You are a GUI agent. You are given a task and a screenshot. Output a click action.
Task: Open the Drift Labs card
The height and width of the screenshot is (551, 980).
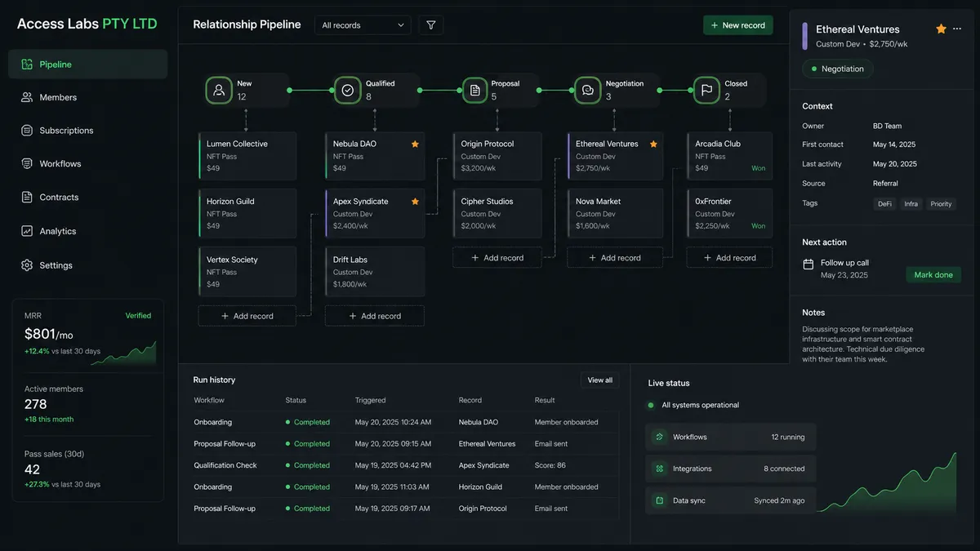375,272
